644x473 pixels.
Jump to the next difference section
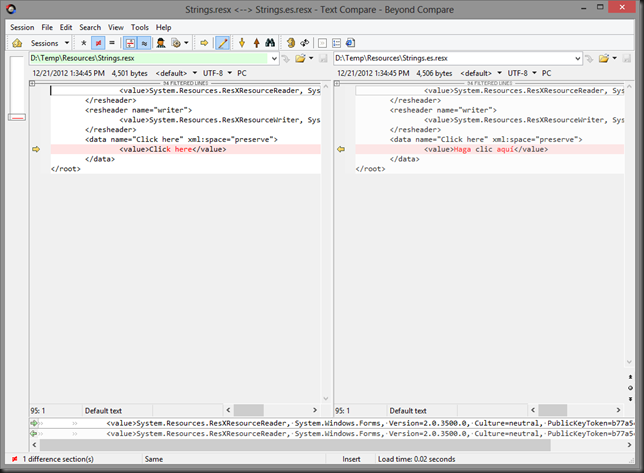242,43
